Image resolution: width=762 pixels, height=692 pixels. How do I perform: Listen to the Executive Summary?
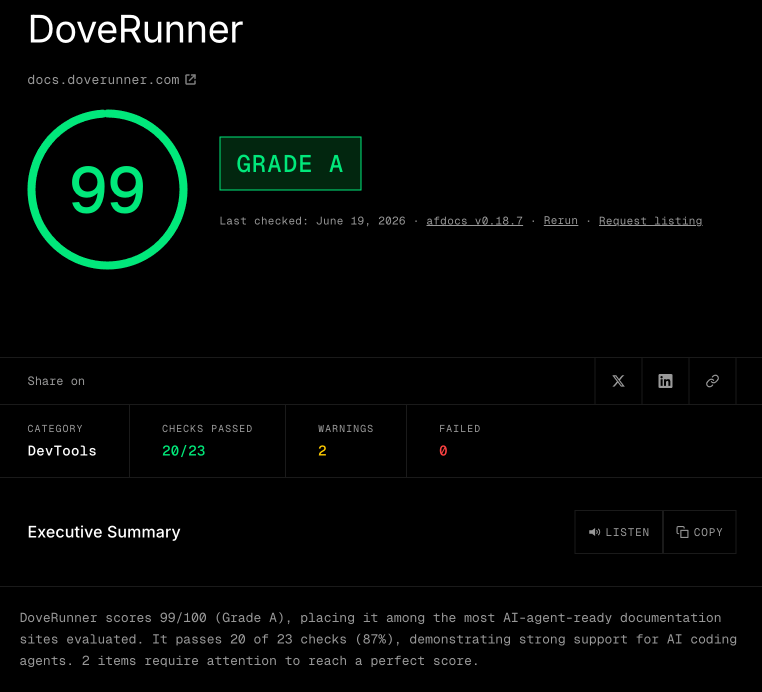point(619,532)
